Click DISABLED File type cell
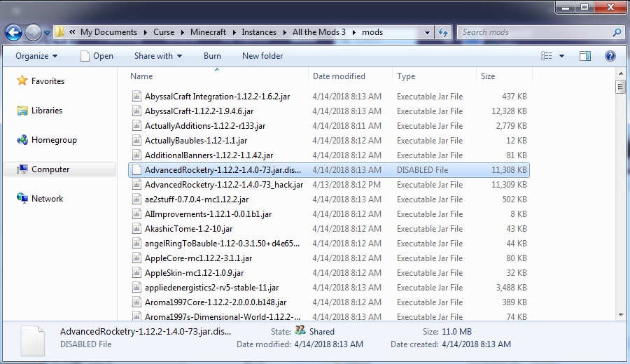Image resolution: width=630 pixels, height=364 pixels. [x=422, y=170]
